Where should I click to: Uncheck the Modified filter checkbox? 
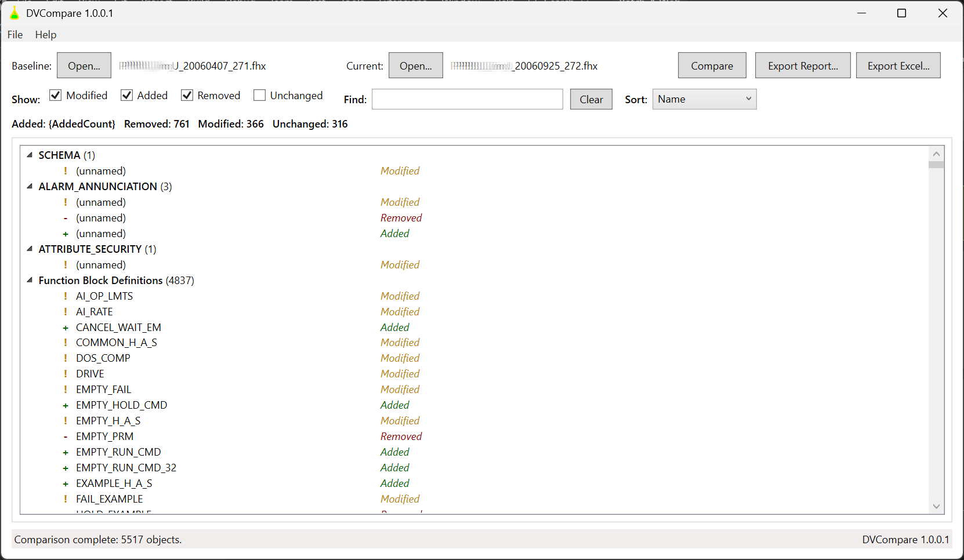pyautogui.click(x=55, y=95)
